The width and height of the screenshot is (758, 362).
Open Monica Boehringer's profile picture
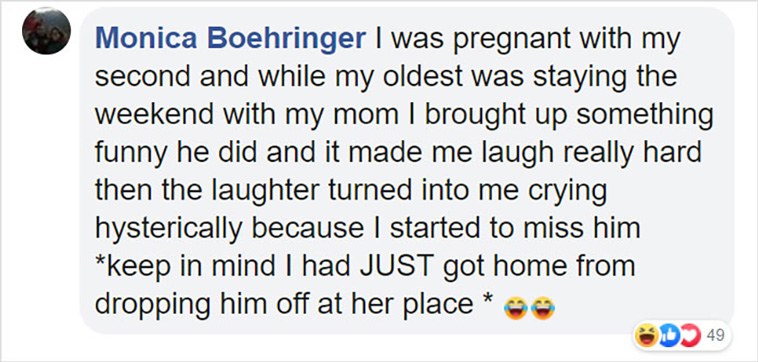[x=46, y=31]
